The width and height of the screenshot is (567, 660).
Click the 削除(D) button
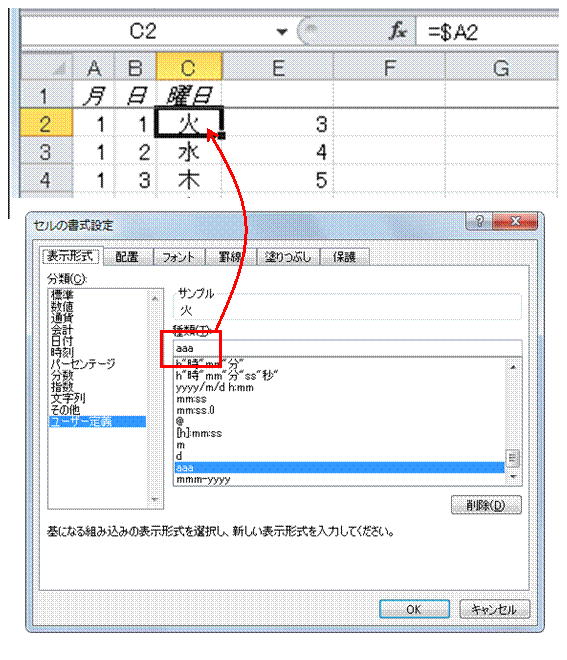pos(486,505)
